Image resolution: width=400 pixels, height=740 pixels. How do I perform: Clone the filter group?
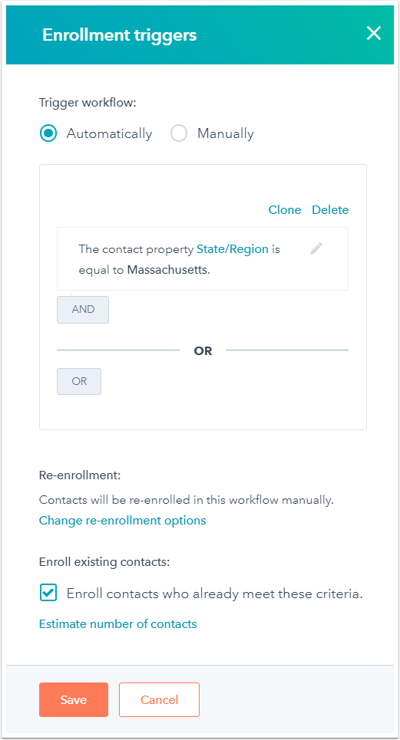(x=284, y=210)
